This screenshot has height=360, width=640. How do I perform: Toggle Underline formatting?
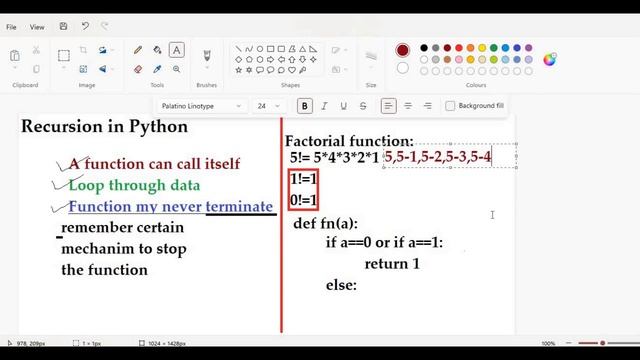click(344, 106)
